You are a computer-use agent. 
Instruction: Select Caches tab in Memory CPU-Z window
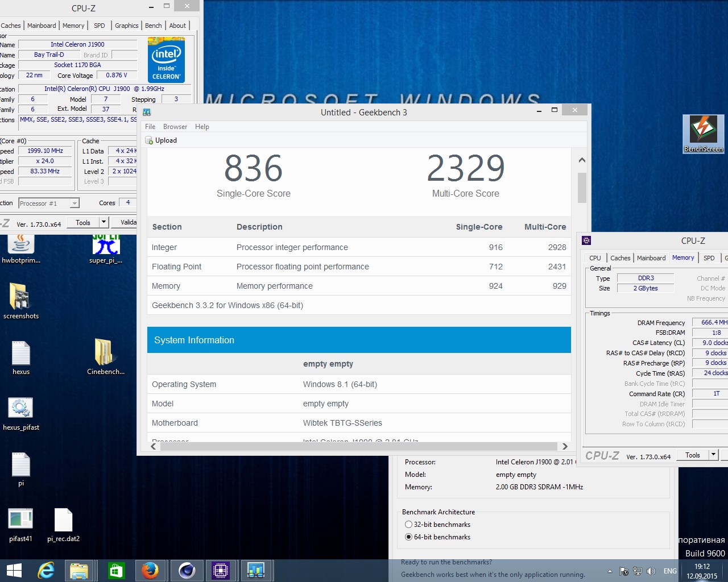(620, 258)
